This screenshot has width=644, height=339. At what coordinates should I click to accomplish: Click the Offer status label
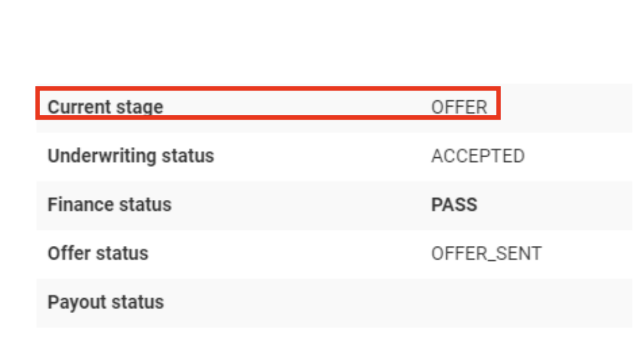point(98,253)
